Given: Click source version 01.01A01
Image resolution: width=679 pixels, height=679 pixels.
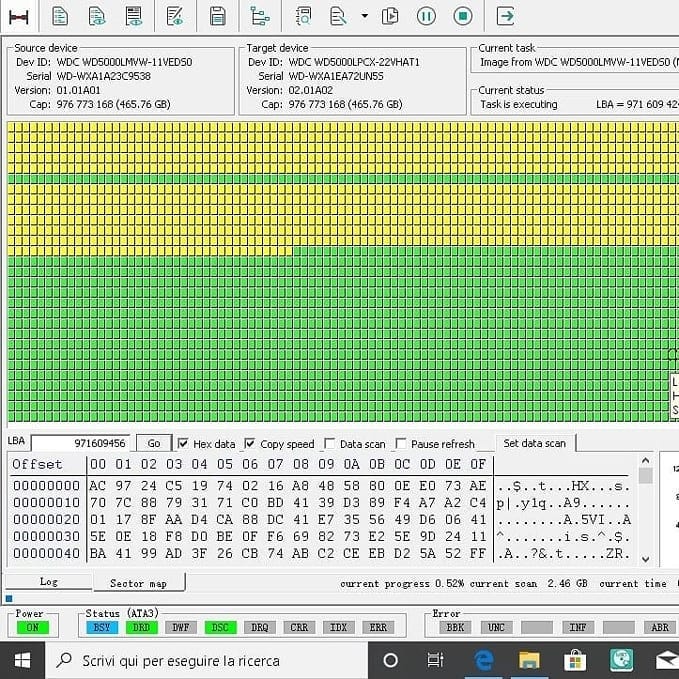Looking at the screenshot, I should pos(78,90).
